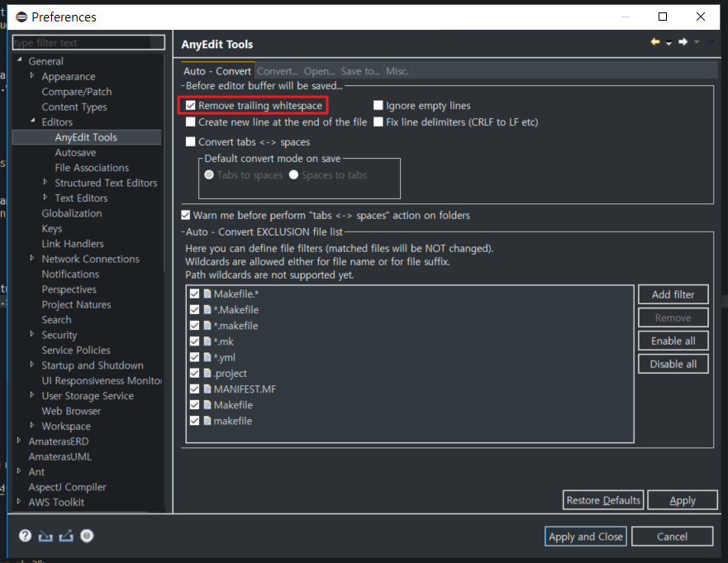Click the Cancel button
The image size is (728, 563).
click(x=673, y=537)
